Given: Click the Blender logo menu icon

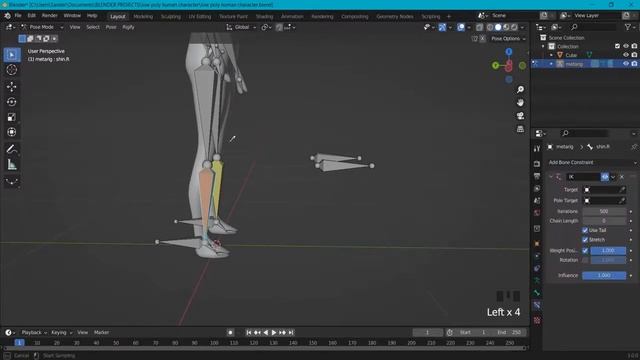Looking at the screenshot, I should pos(7,16).
